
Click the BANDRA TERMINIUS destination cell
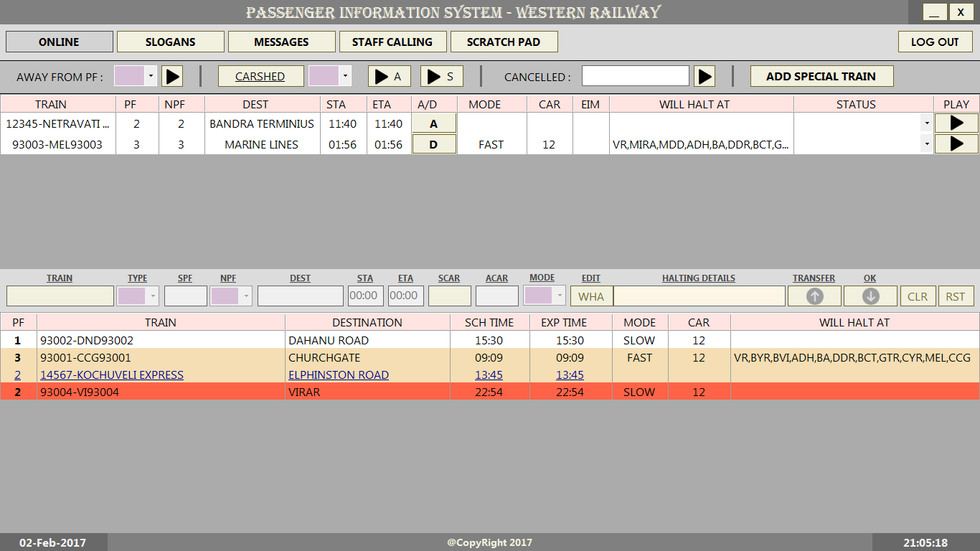262,123
